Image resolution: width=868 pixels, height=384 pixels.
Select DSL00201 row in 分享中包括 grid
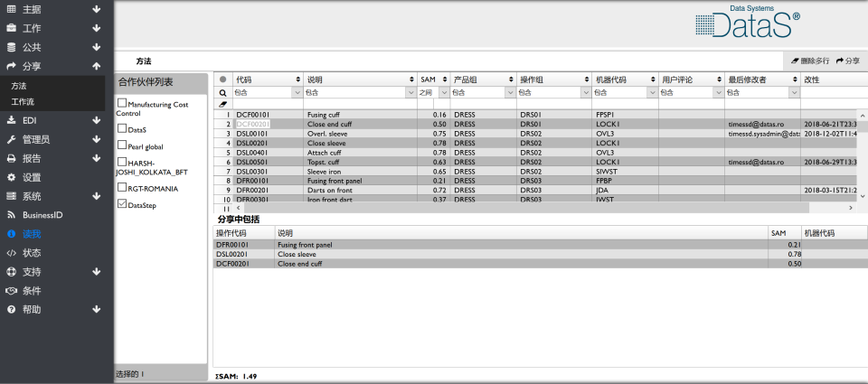click(x=541, y=254)
